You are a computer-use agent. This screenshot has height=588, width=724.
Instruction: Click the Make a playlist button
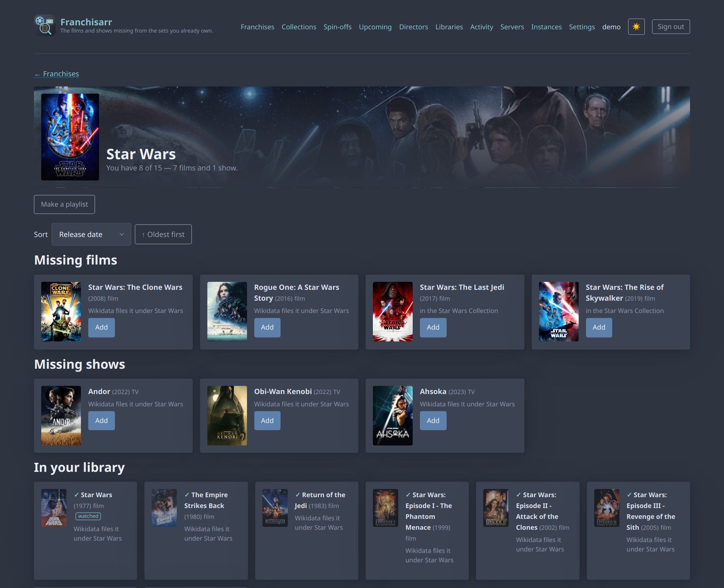64,204
